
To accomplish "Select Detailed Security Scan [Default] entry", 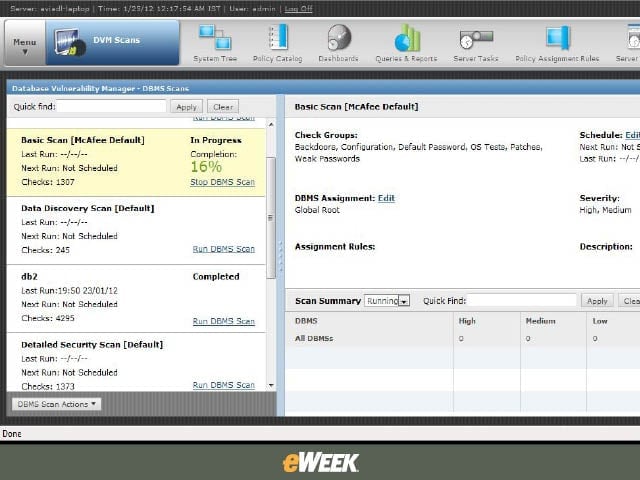I will pyautogui.click(x=136, y=362).
